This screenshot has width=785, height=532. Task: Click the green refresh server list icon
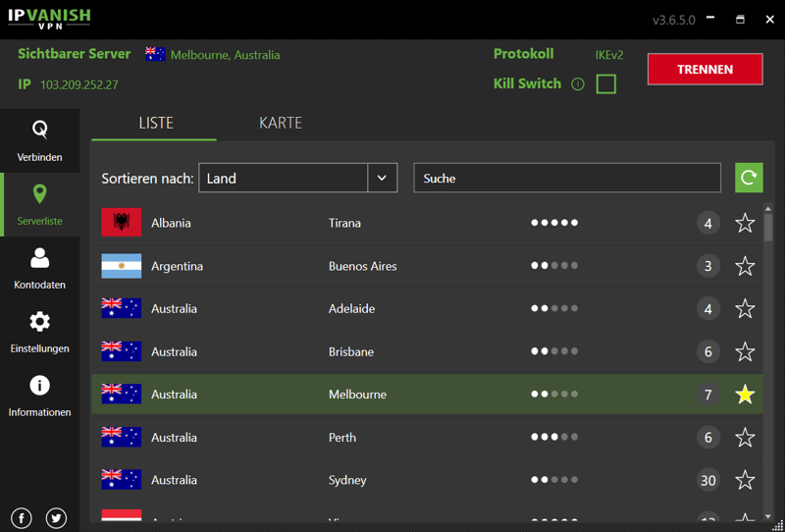(749, 178)
